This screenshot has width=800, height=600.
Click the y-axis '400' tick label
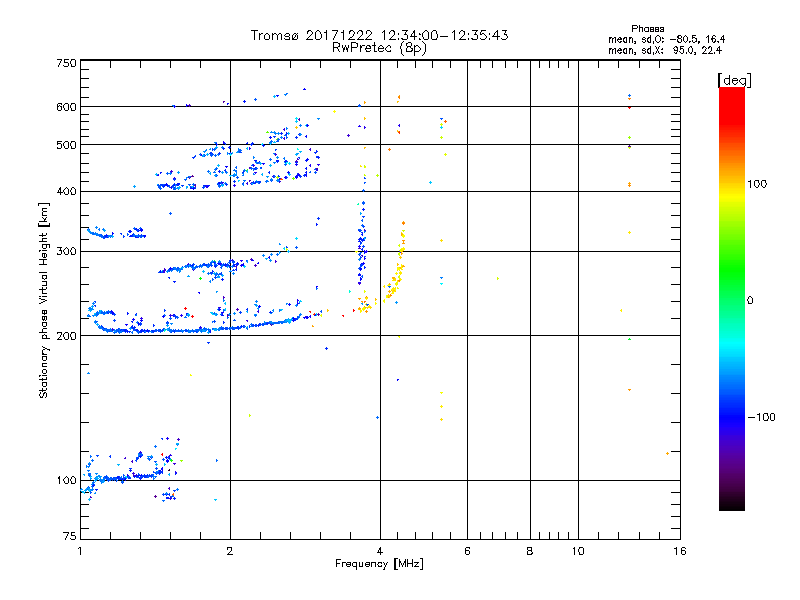coord(66,191)
